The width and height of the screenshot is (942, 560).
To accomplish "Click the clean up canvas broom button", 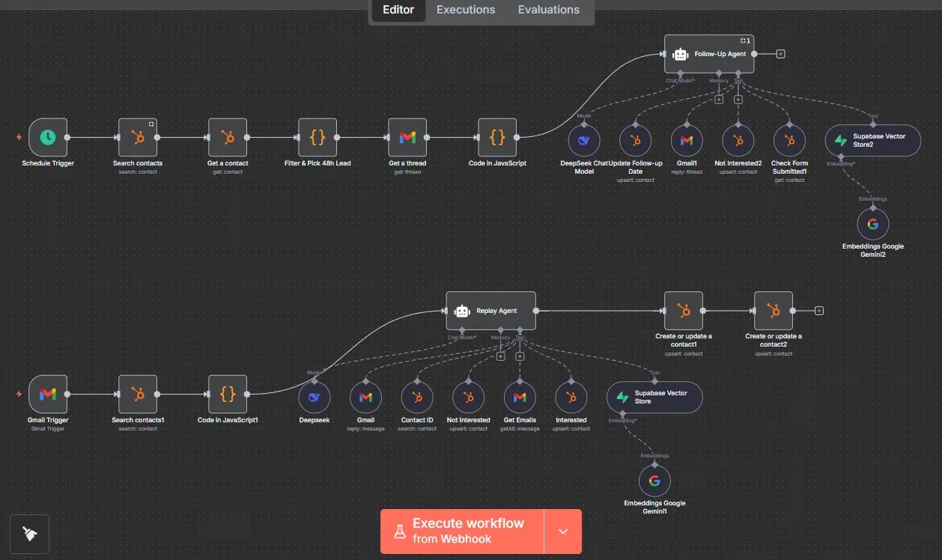I will pos(30,534).
